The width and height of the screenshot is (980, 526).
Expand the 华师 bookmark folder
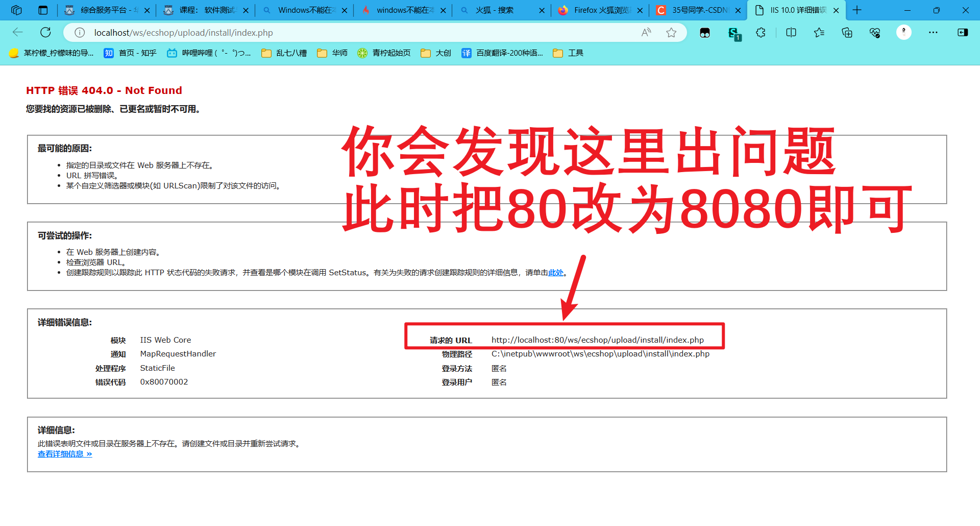click(332, 53)
